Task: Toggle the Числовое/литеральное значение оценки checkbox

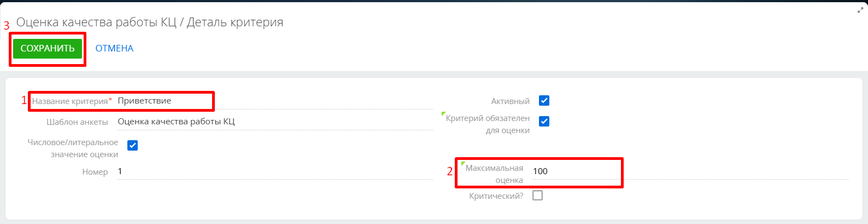Action: 132,145
